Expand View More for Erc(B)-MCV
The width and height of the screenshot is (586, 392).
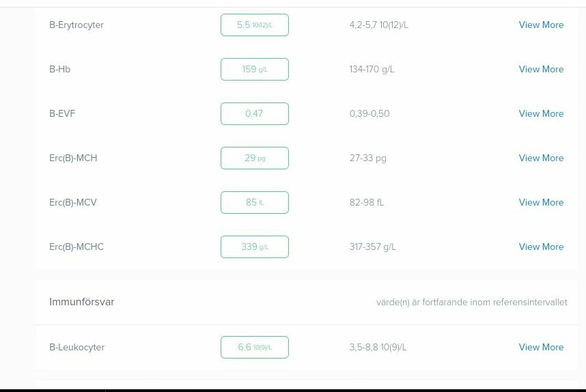541,203
